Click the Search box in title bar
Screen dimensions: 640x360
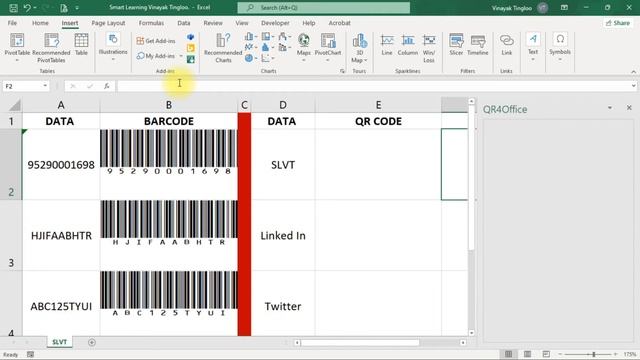pyautogui.click(x=324, y=8)
